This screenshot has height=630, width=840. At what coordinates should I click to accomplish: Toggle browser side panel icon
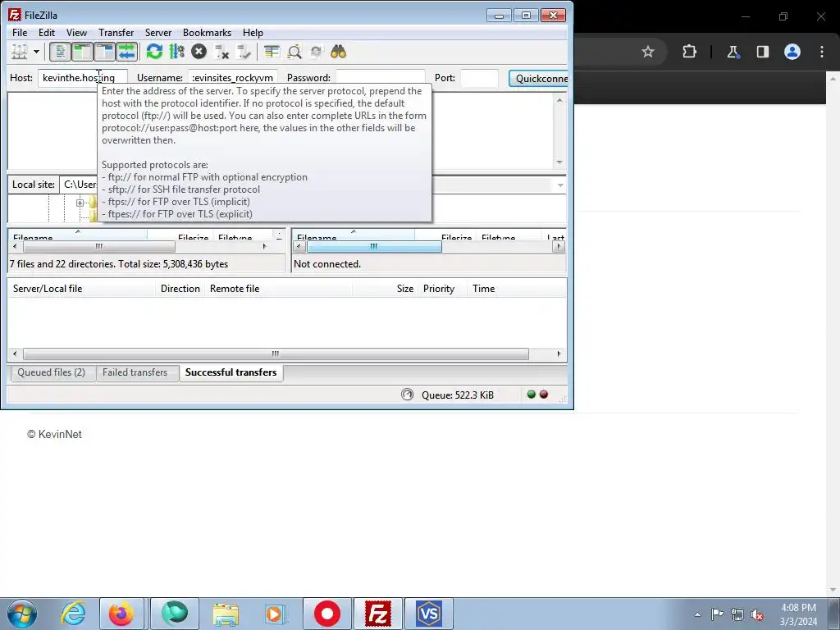(763, 52)
